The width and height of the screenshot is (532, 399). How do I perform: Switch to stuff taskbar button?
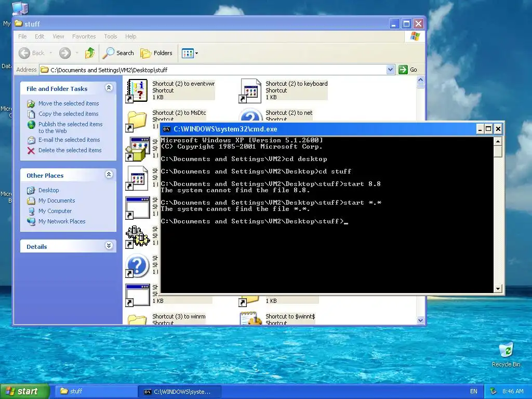point(96,391)
